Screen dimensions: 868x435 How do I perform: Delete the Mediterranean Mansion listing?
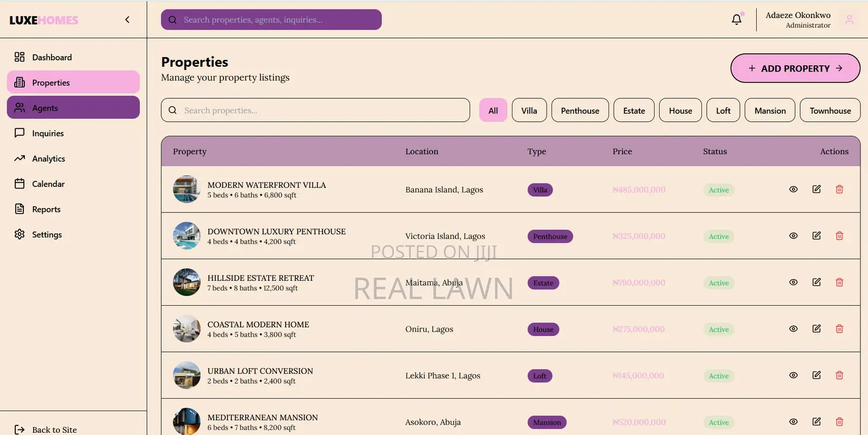pyautogui.click(x=839, y=421)
